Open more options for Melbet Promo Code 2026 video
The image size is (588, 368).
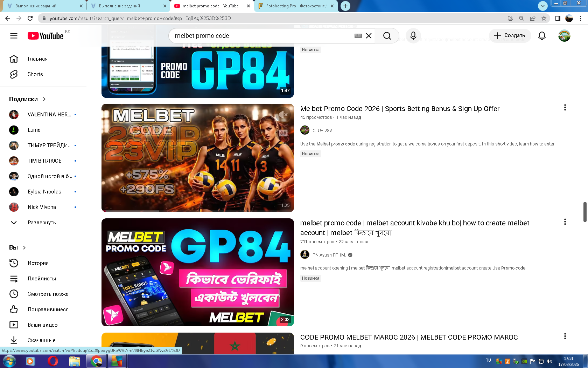(565, 108)
